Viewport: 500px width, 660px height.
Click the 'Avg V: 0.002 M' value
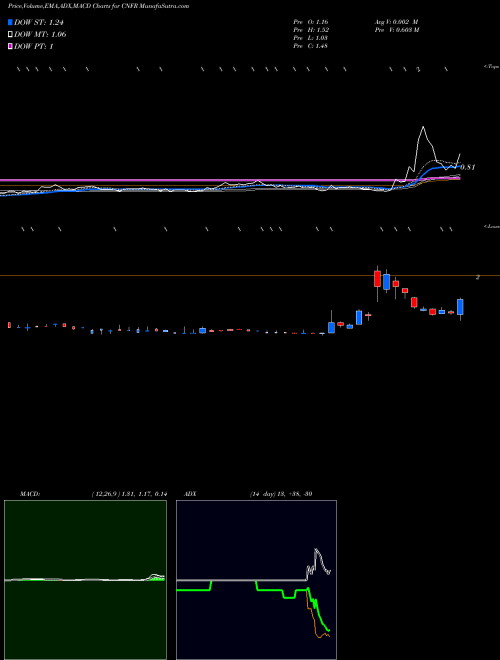(396, 22)
